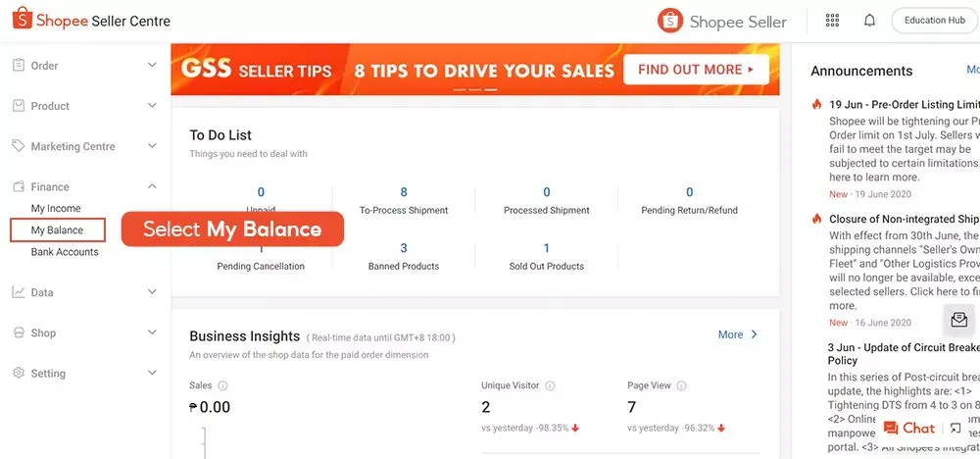Click the Sales info icon

tap(223, 385)
